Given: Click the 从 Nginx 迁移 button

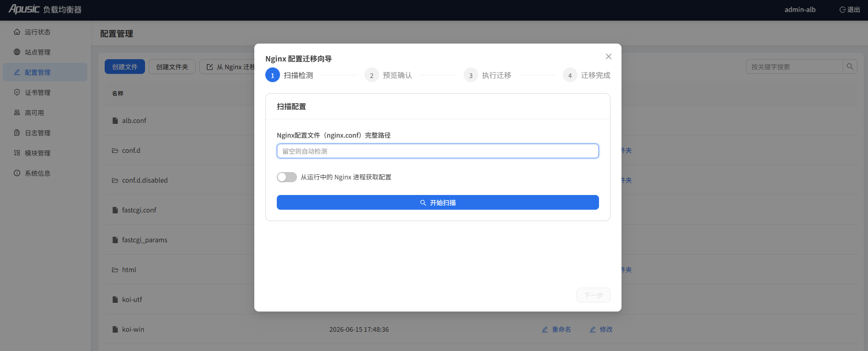Looking at the screenshot, I should 227,67.
